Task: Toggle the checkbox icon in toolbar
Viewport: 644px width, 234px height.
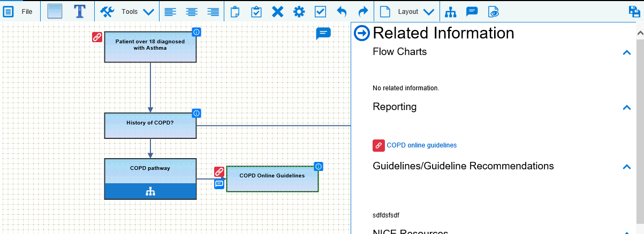Action: (320, 12)
